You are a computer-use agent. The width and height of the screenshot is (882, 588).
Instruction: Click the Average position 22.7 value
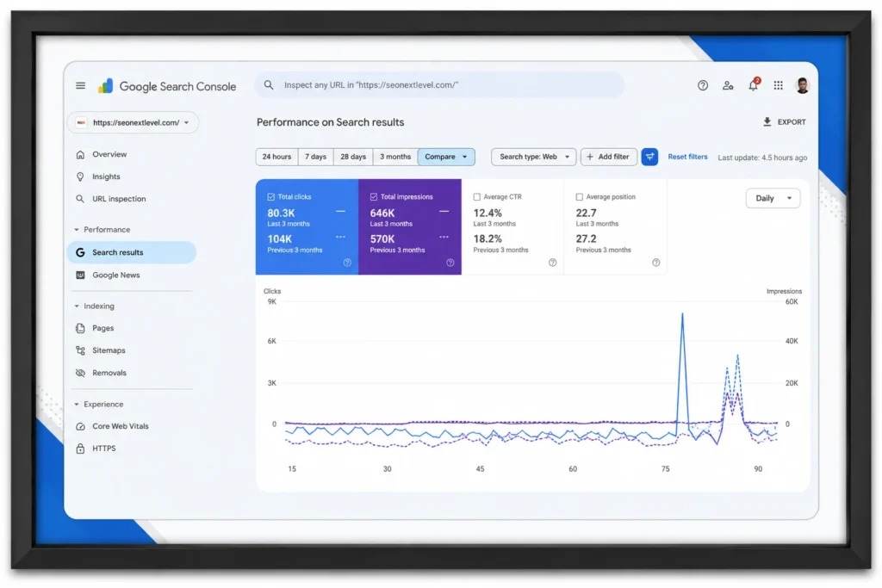click(x=586, y=213)
